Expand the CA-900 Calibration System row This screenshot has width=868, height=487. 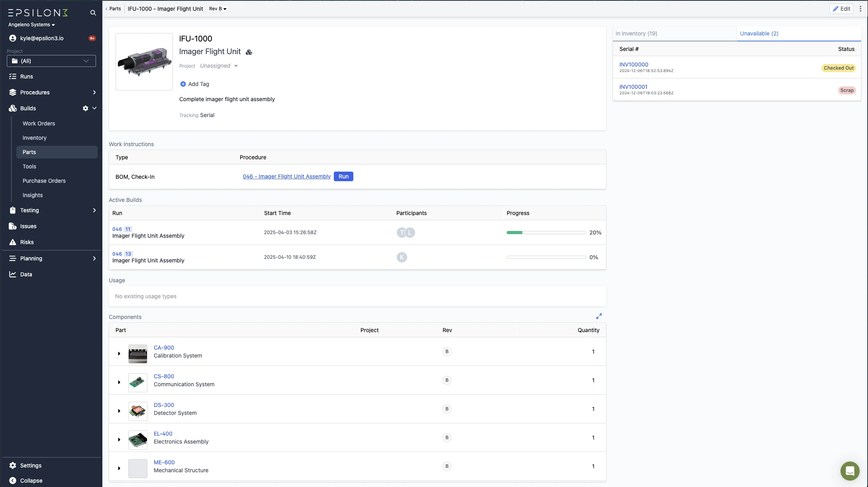pos(119,354)
